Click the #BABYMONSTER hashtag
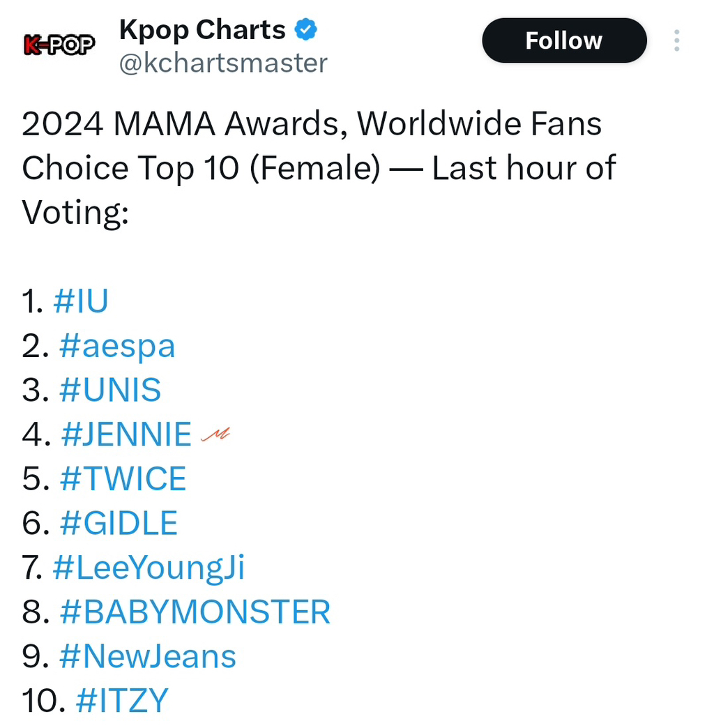The image size is (714, 728). pyautogui.click(x=195, y=612)
